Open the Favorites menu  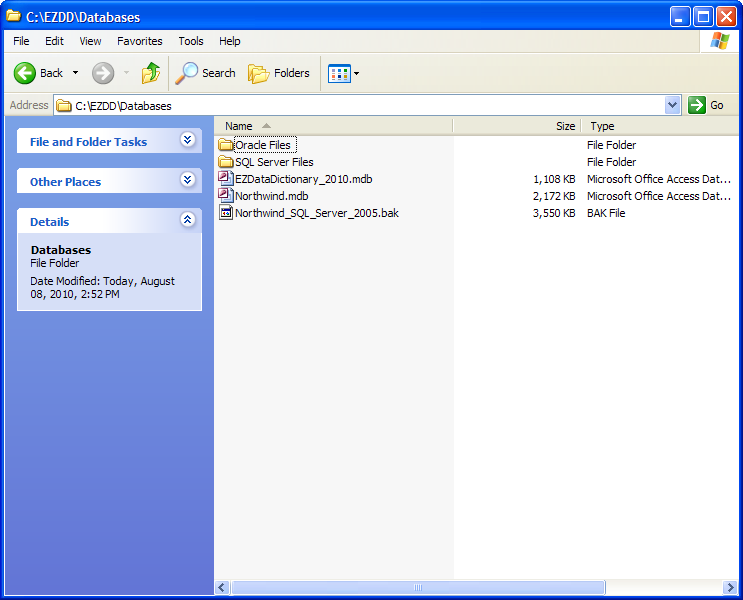(139, 41)
